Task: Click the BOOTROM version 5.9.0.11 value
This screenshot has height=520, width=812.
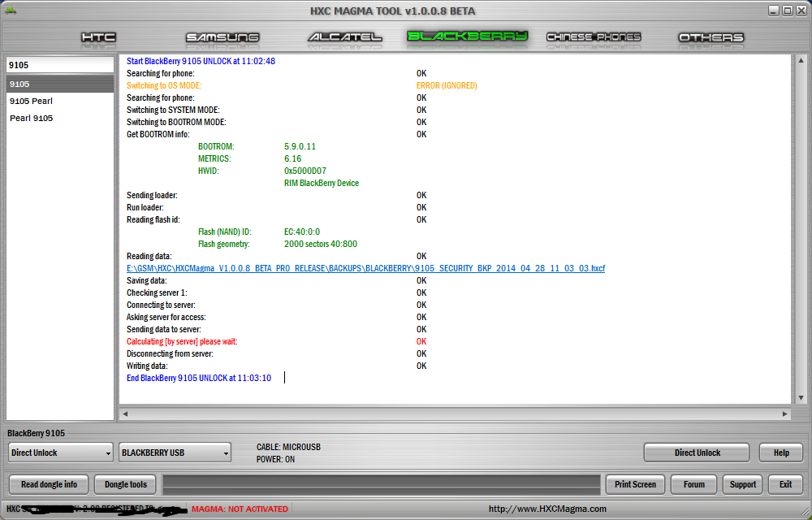Action: [x=300, y=146]
